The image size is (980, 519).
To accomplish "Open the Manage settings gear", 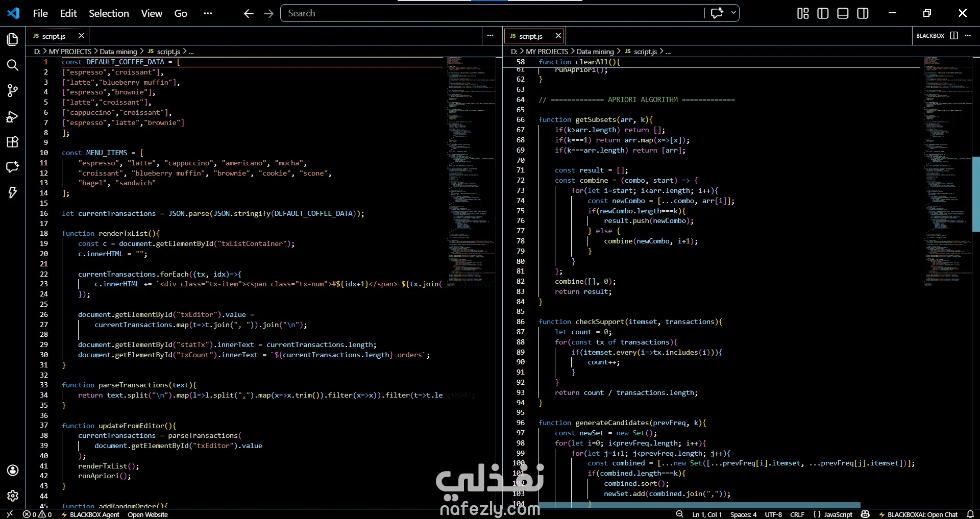I will (x=12, y=496).
